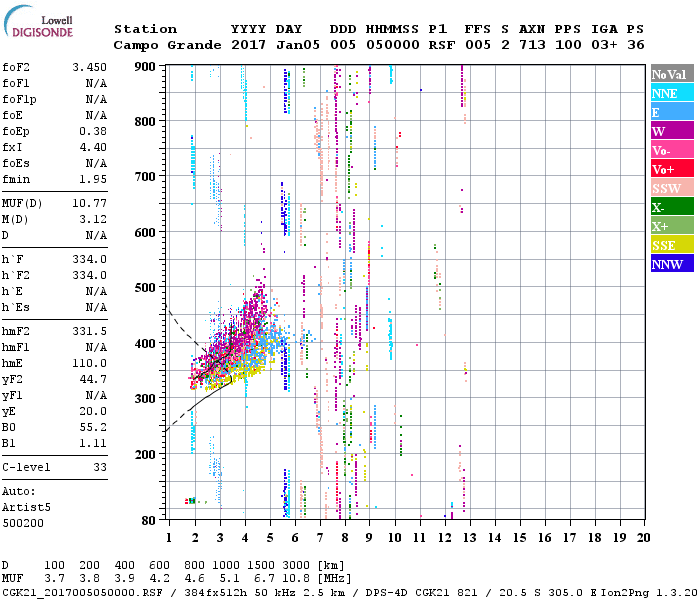Click the Lowell Digisonde logo
Screen dimensions: 700x600
[x=38, y=22]
